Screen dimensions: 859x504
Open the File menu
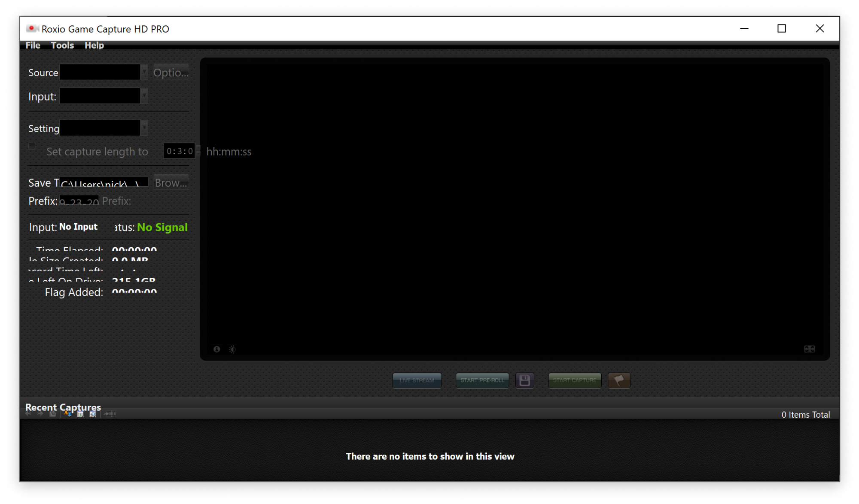[x=33, y=45]
